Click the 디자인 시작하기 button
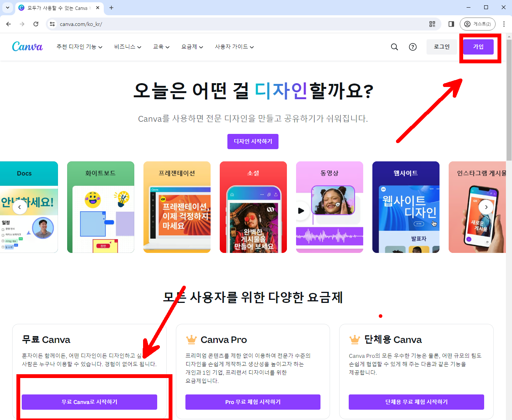The height and width of the screenshot is (420, 512). [253, 142]
